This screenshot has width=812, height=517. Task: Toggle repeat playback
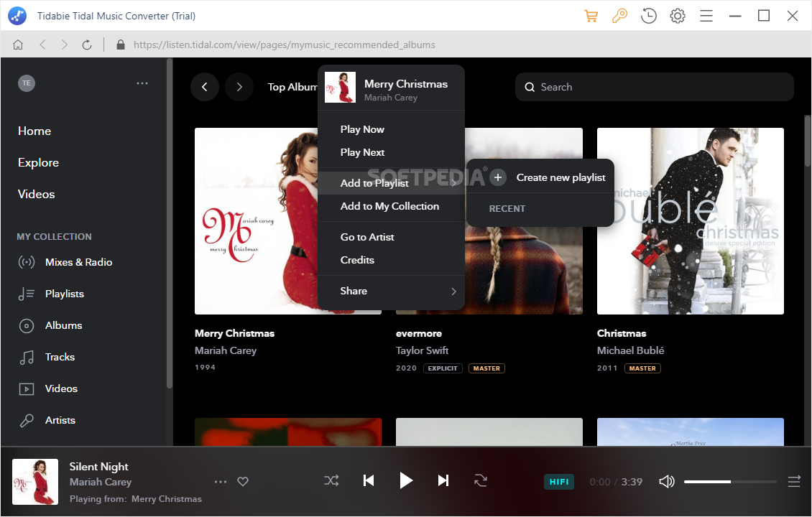pos(481,481)
